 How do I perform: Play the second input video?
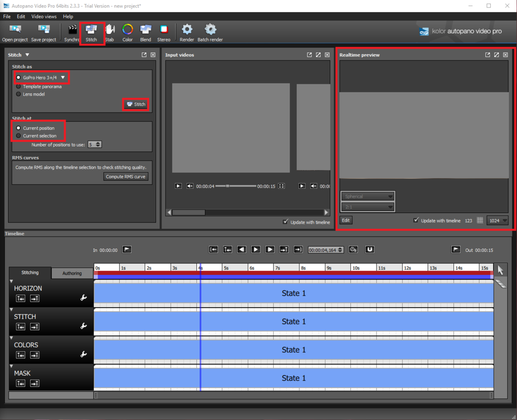302,186
